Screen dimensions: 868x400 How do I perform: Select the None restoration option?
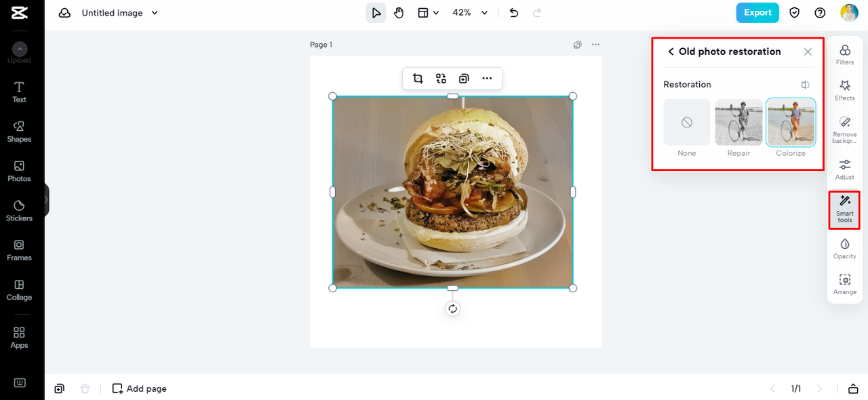(x=687, y=123)
